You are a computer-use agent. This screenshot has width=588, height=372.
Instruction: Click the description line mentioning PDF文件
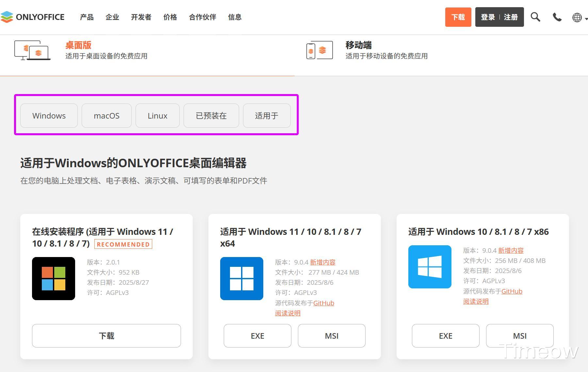pos(144,181)
